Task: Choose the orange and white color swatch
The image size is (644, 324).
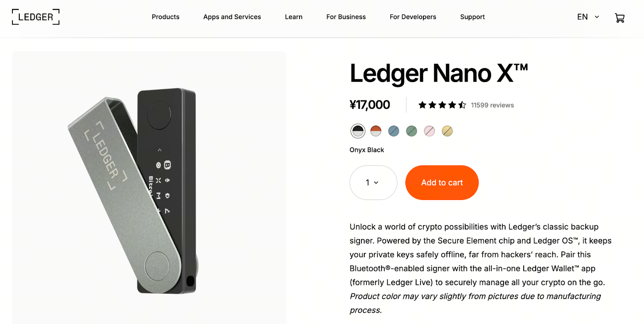Action: click(376, 131)
